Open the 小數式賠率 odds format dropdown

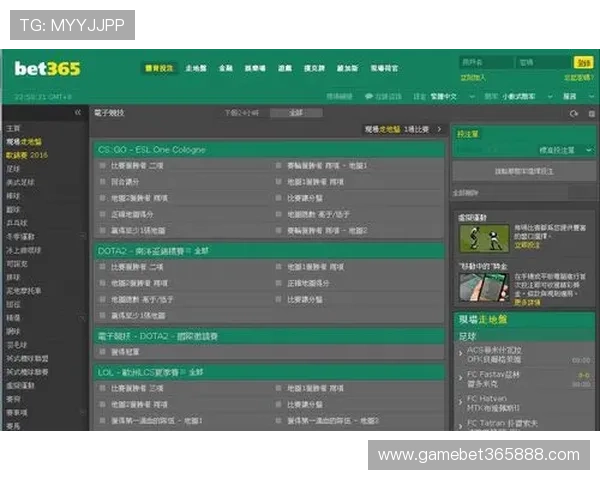point(527,96)
